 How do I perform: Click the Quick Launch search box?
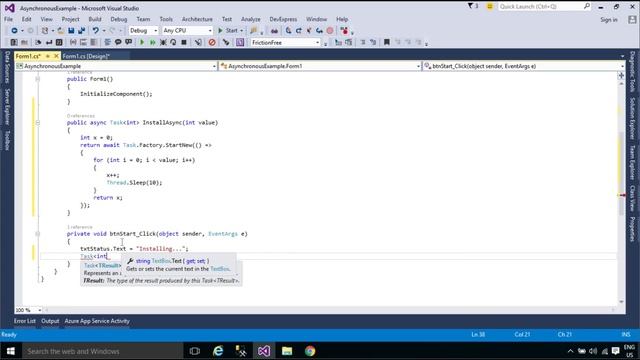point(544,6)
